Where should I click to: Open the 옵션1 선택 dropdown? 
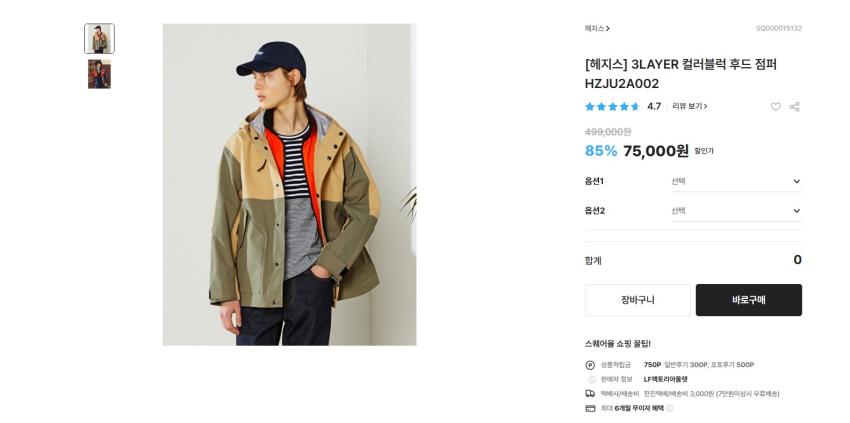click(737, 181)
